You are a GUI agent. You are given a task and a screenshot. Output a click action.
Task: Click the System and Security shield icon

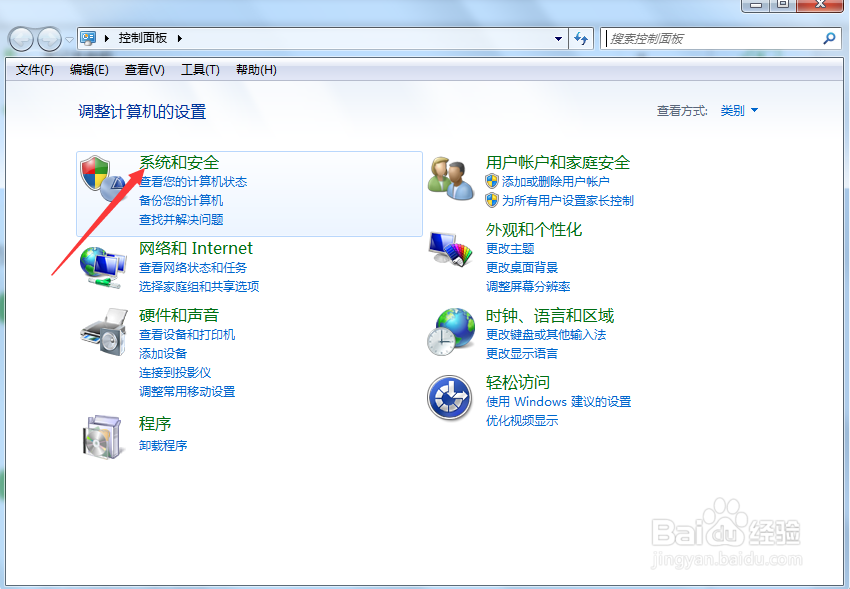click(102, 177)
